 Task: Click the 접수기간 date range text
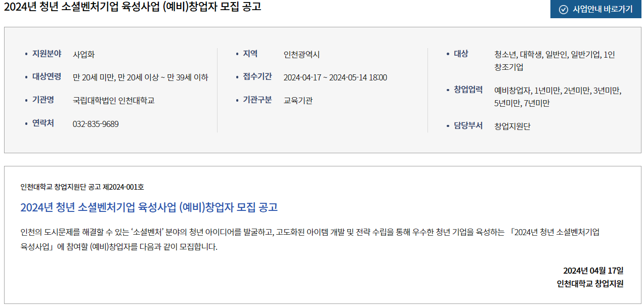coord(335,77)
